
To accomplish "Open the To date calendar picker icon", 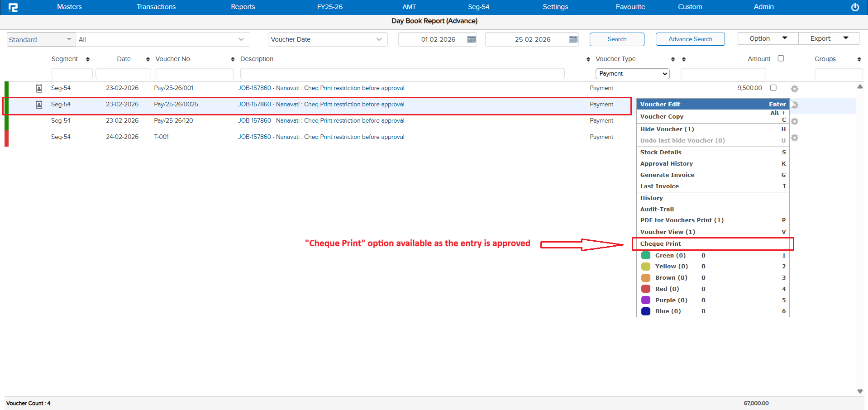I will pos(573,39).
